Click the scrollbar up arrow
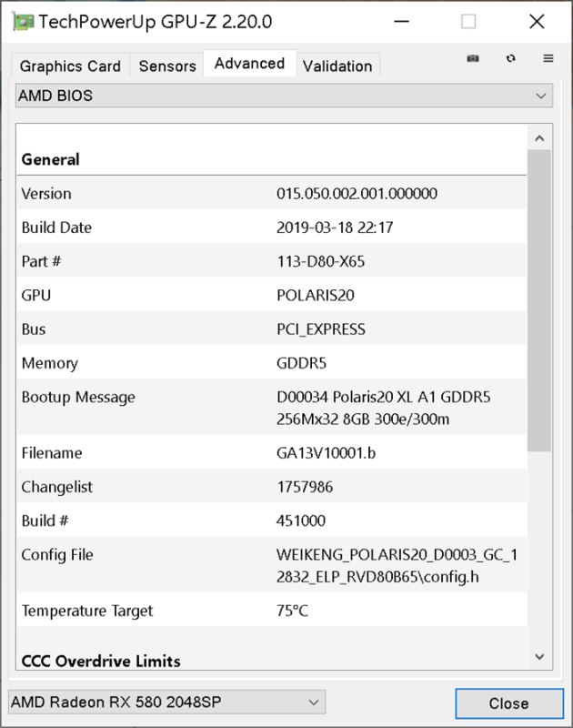The height and width of the screenshot is (728, 573). [539, 138]
